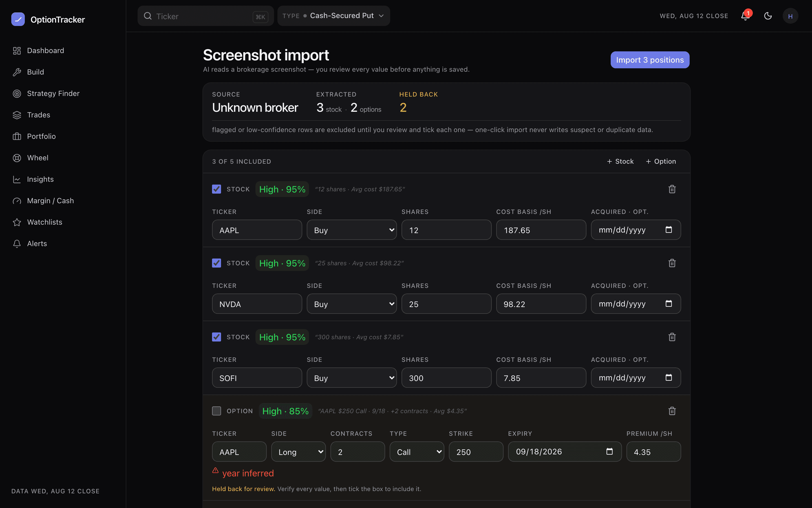The width and height of the screenshot is (812, 508).
Task: Open calendar picker for NVDA acquired date
Action: [x=669, y=303]
